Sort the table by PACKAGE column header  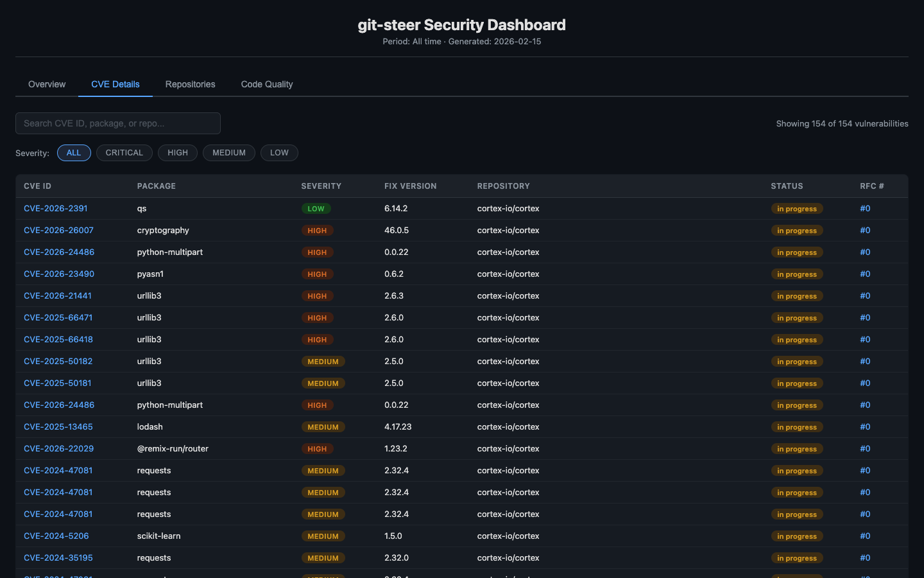(156, 186)
